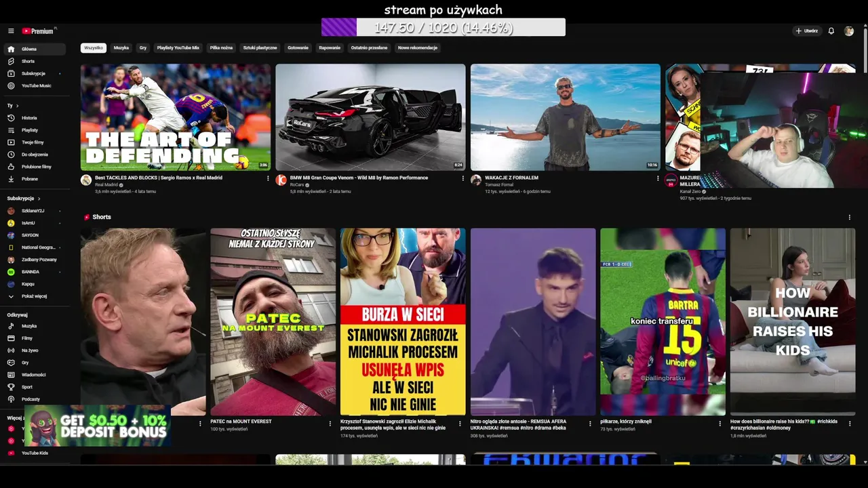Open Subskrypcje feed icon in sidebar
Screen dimensions: 868x488
coord(11,74)
